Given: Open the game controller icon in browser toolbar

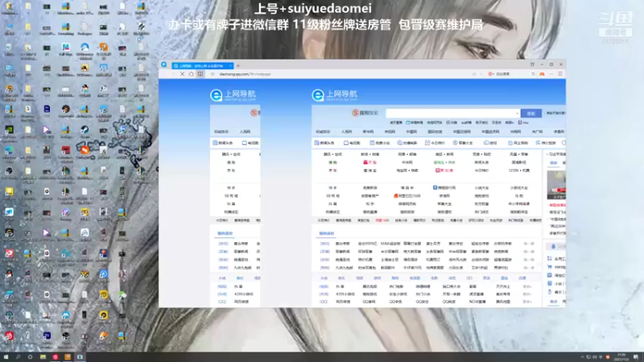Looking at the screenshot, I should coord(542,74).
